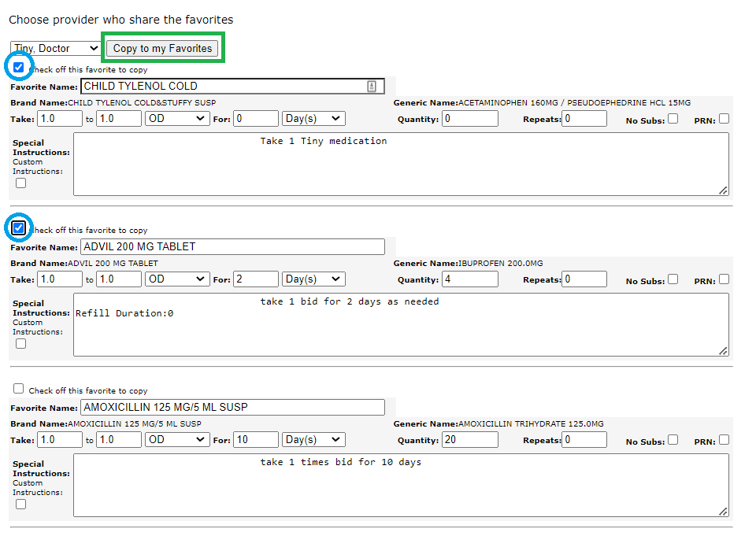Click generic name IBUPROFEN 200.0MG text
Image resolution: width=756 pixels, height=547 pixels.
click(x=501, y=263)
